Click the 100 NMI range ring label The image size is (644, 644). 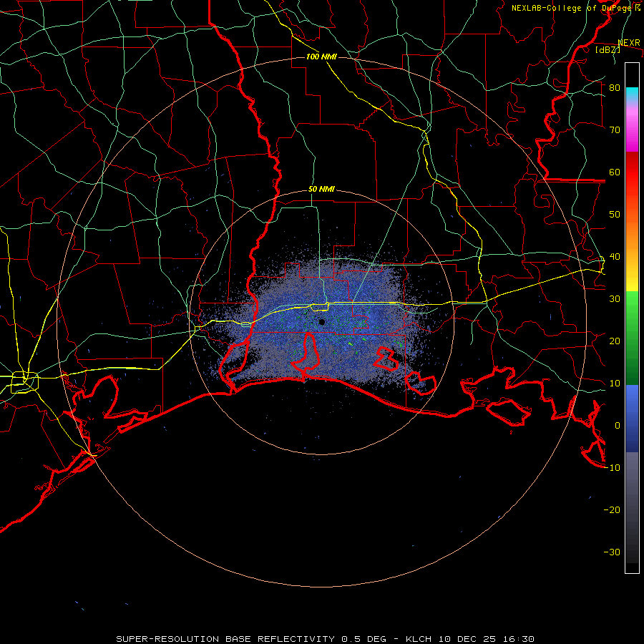click(x=321, y=57)
